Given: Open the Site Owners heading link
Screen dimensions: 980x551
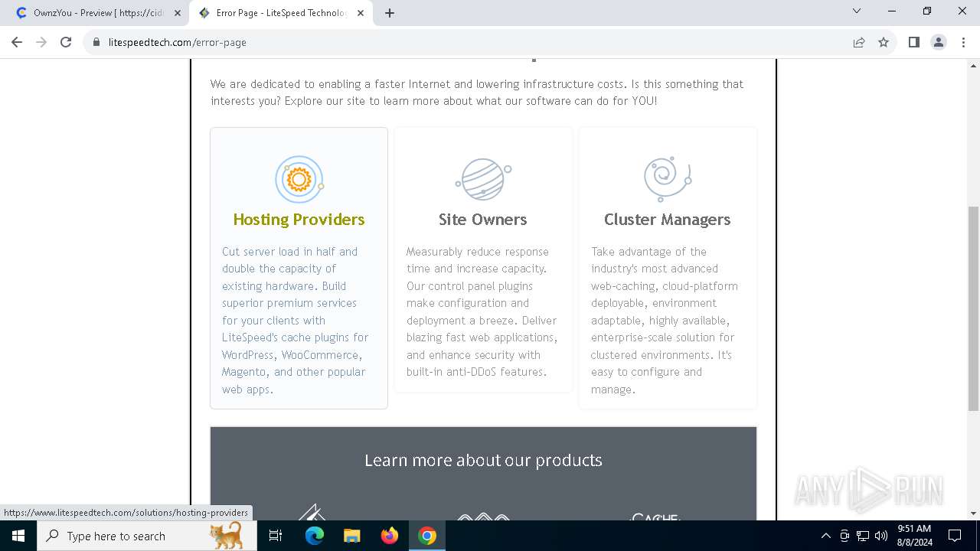Looking at the screenshot, I should click(483, 220).
